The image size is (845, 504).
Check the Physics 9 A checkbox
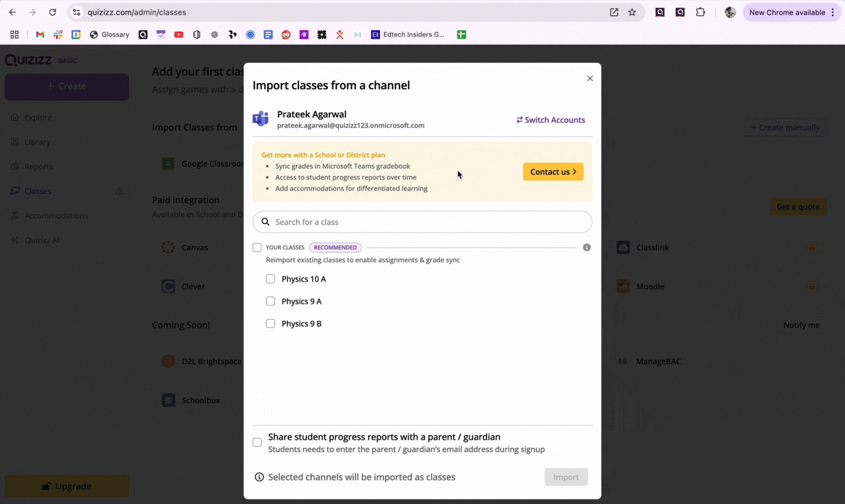click(x=271, y=301)
